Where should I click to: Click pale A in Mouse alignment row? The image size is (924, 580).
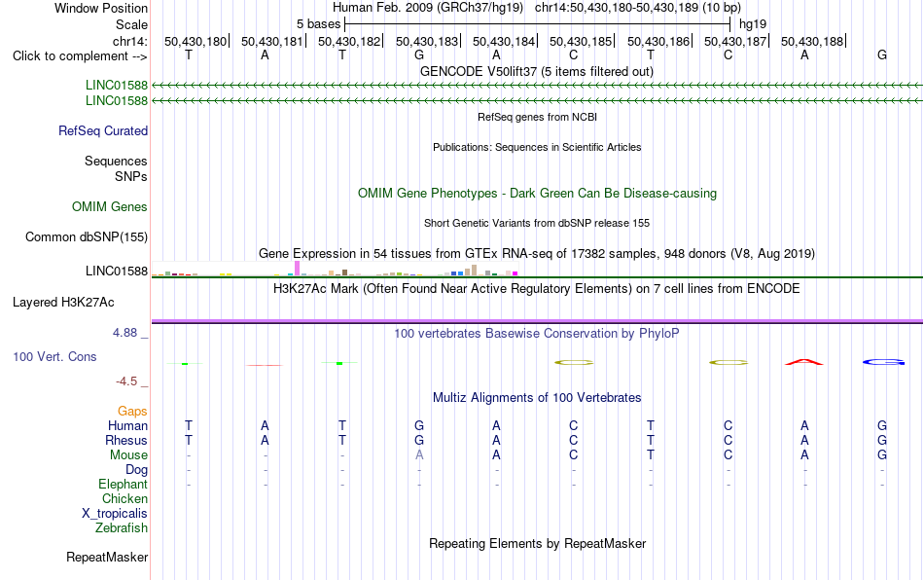419,455
